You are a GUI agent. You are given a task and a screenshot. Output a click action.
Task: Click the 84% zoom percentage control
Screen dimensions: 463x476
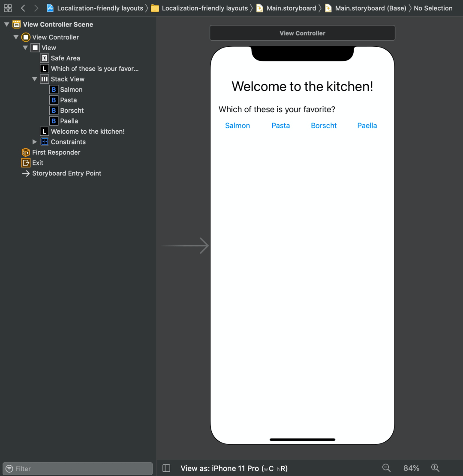click(x=411, y=468)
